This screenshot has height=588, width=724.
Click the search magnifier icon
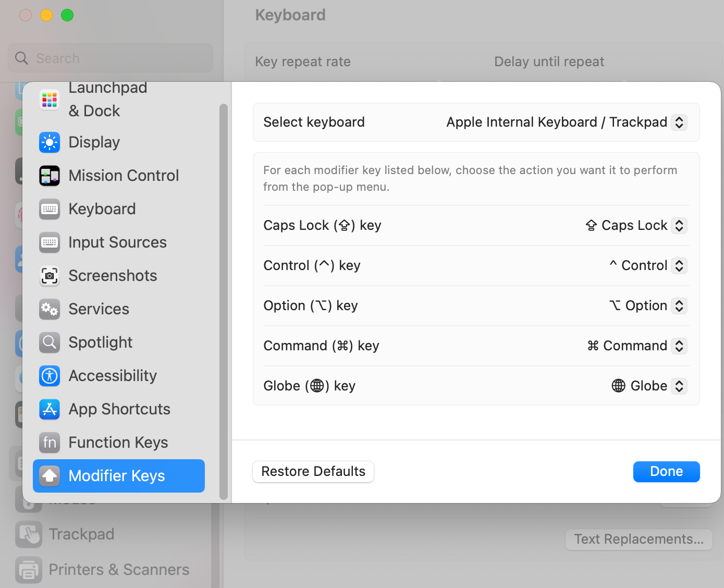[21, 58]
